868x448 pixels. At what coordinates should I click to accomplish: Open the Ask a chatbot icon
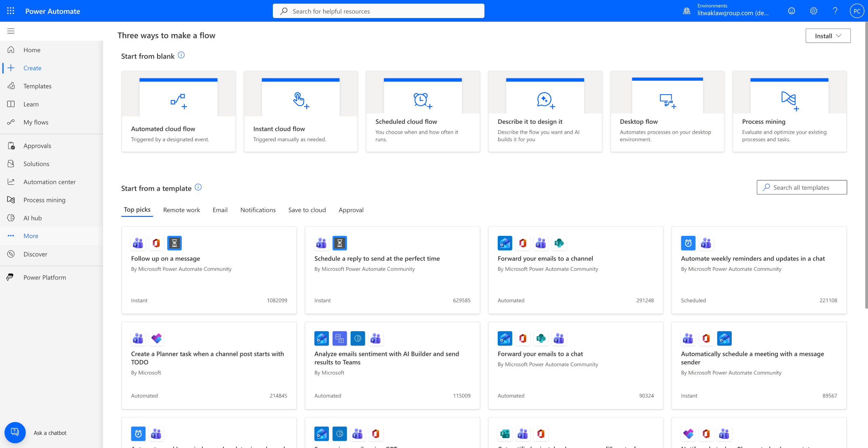coord(15,432)
